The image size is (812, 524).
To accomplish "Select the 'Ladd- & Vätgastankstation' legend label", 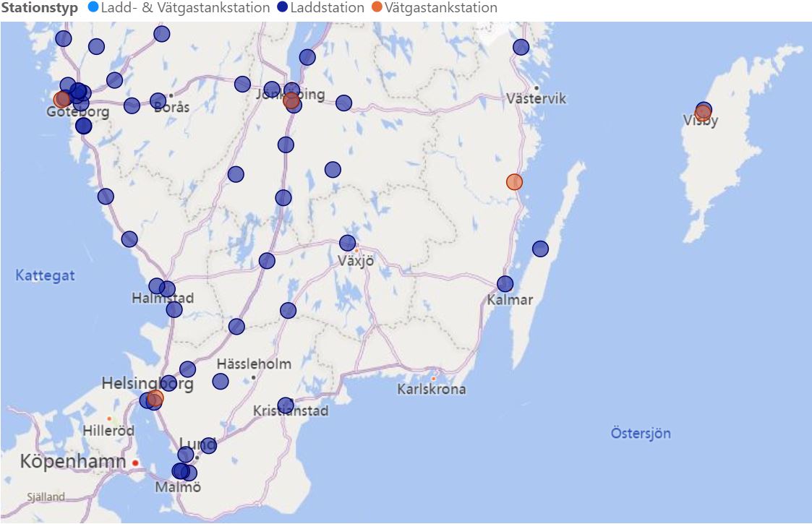I will tap(185, 8).
